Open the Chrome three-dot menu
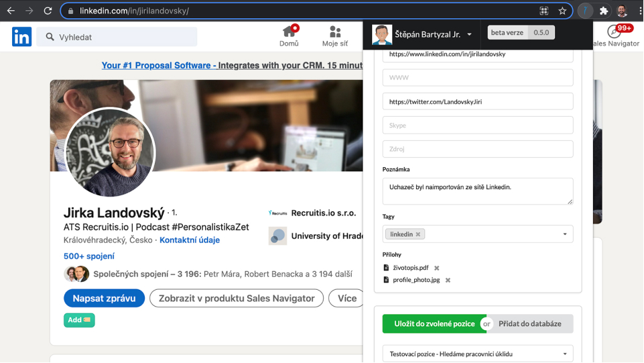 pyautogui.click(x=640, y=11)
